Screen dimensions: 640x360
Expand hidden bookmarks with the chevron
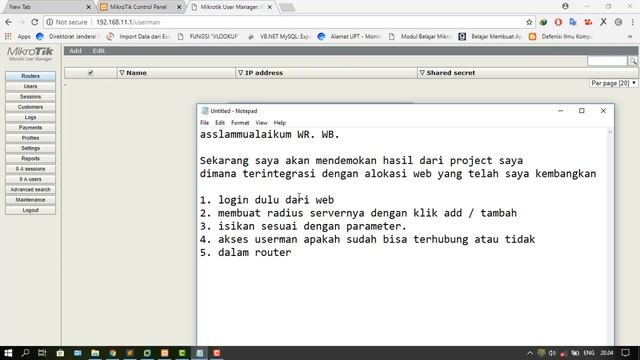click(x=630, y=36)
